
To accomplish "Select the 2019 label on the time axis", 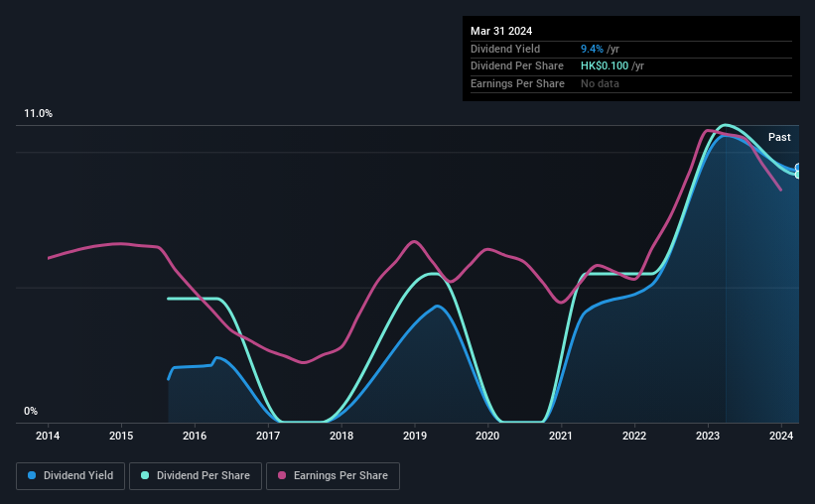I will [414, 436].
